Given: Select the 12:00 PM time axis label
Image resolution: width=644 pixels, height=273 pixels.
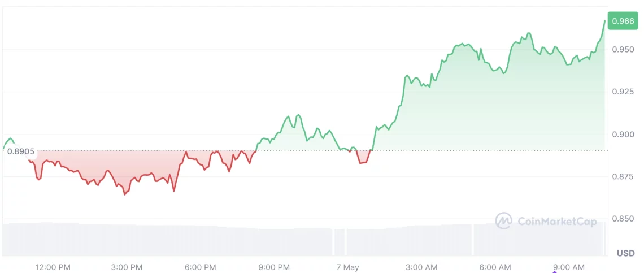Looking at the screenshot, I should pyautogui.click(x=53, y=267).
